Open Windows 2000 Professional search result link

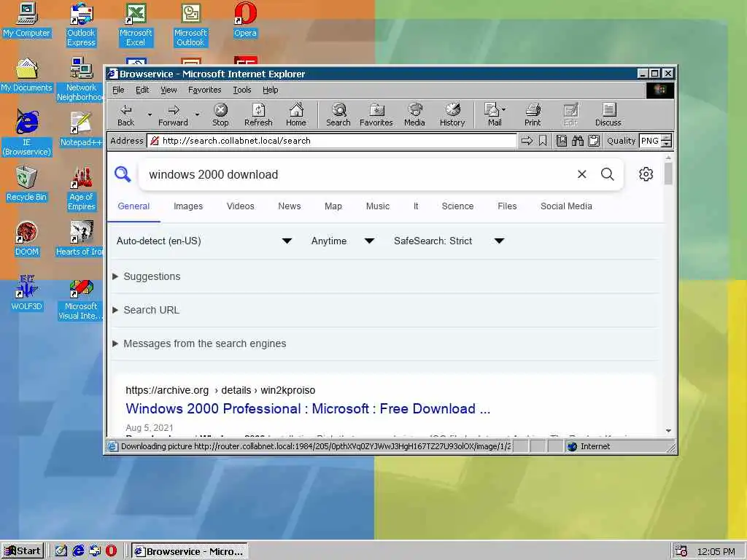point(308,408)
